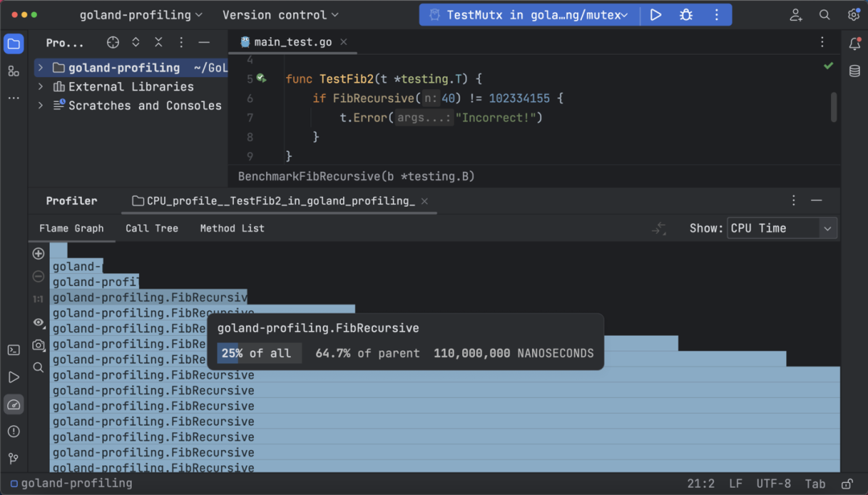The height and width of the screenshot is (495, 868).
Task: Open Profiler panel options menu
Action: (x=794, y=200)
